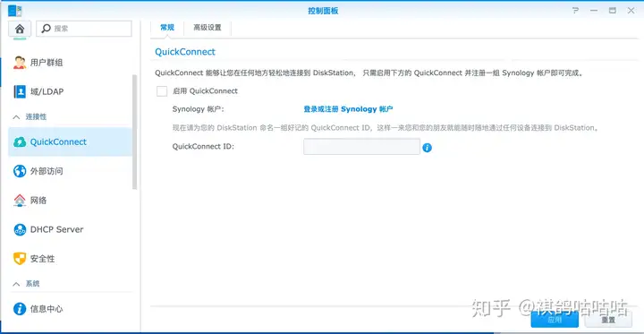Click the 用户群组 user group icon
644x334 pixels.
point(20,63)
